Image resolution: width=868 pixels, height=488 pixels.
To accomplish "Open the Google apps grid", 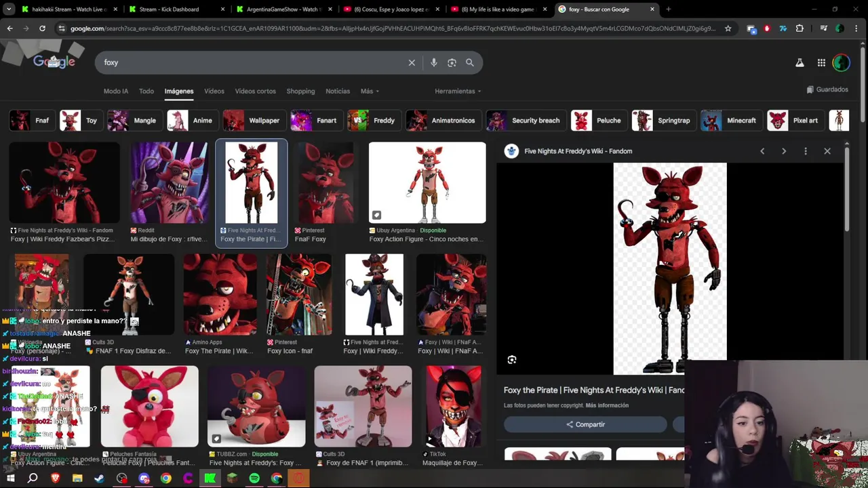I will click(821, 62).
